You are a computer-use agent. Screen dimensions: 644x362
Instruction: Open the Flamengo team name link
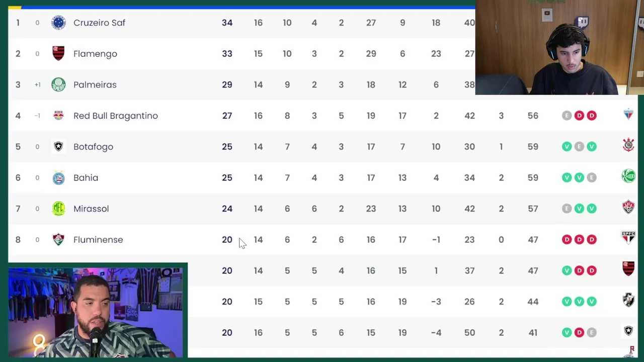click(95, 54)
